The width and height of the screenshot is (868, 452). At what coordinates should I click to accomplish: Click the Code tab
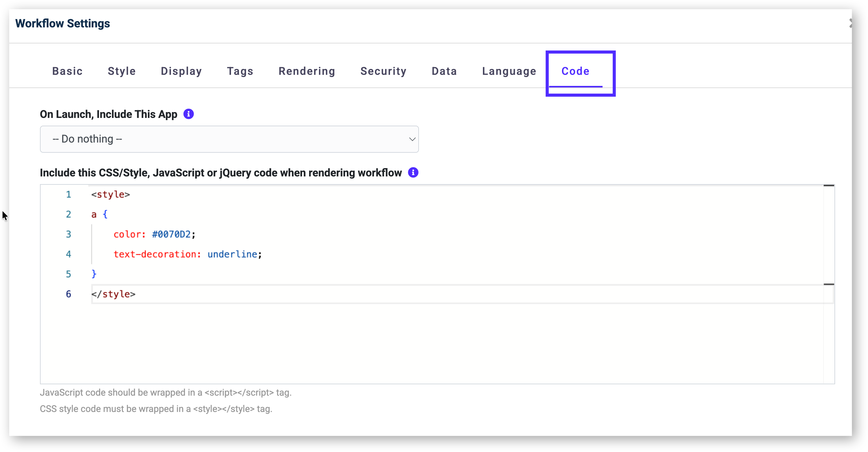tap(575, 71)
